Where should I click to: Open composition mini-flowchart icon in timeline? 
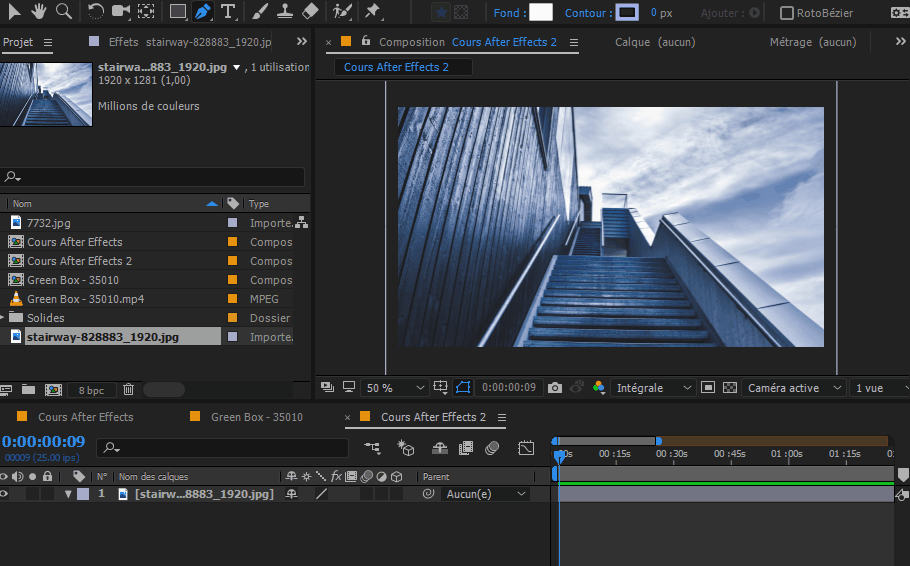click(372, 448)
